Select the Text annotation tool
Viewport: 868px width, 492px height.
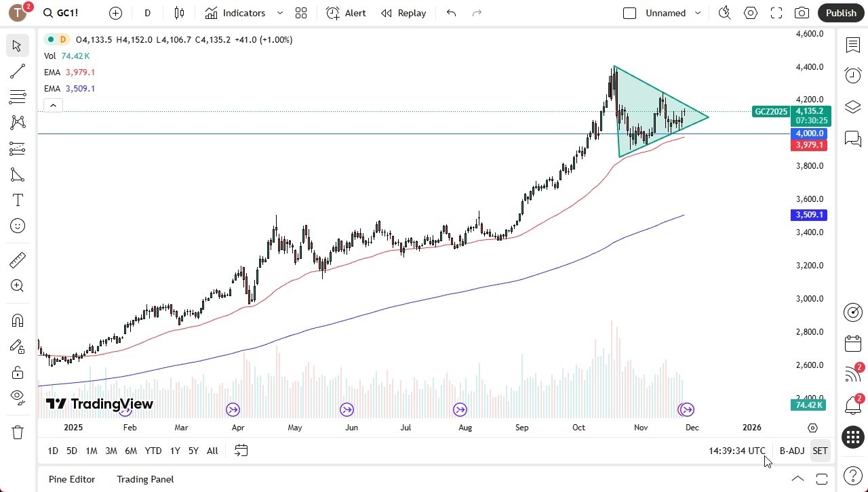(18, 200)
